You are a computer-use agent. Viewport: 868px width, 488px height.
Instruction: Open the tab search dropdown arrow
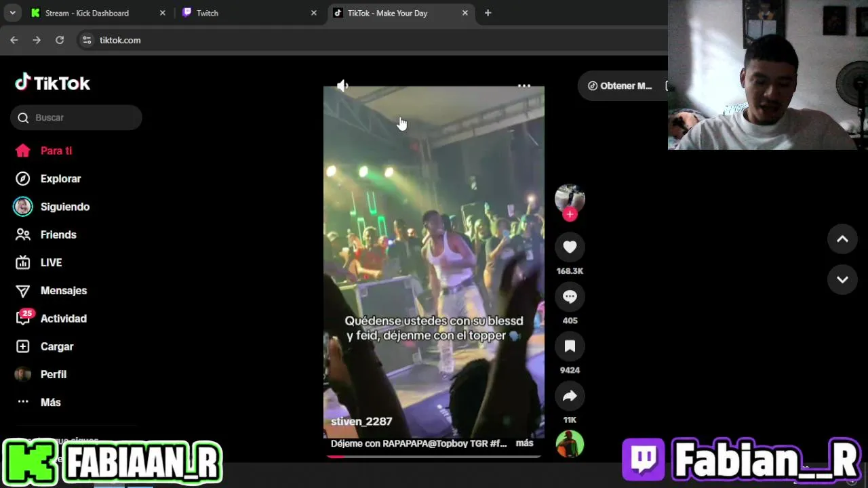click(12, 13)
